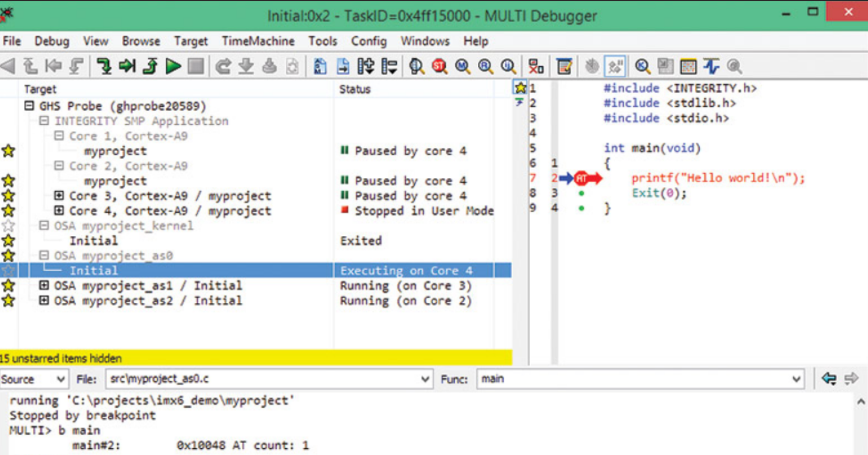Click the star icon above source line numbers
868x455 pixels.
(520, 88)
